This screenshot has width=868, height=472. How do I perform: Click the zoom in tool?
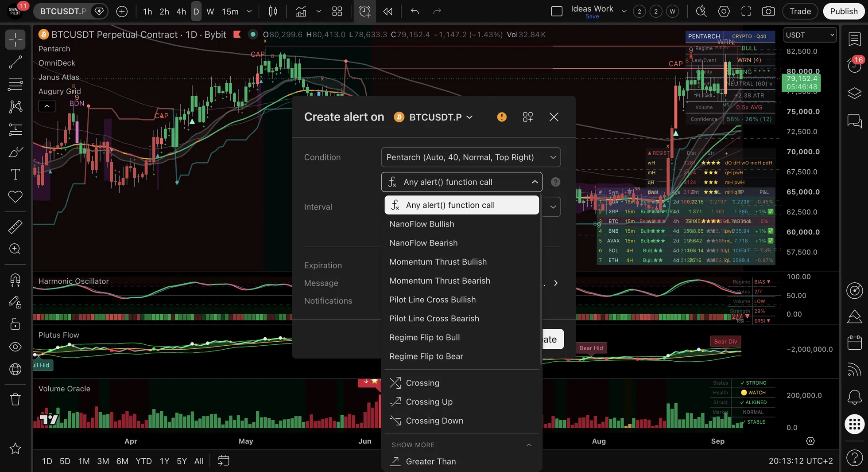pos(15,249)
